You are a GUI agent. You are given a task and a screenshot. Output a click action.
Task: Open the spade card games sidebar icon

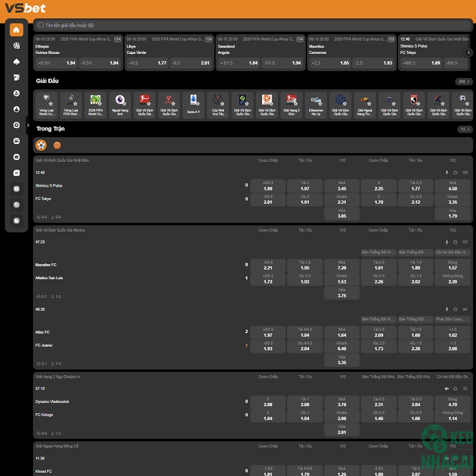tap(17, 62)
